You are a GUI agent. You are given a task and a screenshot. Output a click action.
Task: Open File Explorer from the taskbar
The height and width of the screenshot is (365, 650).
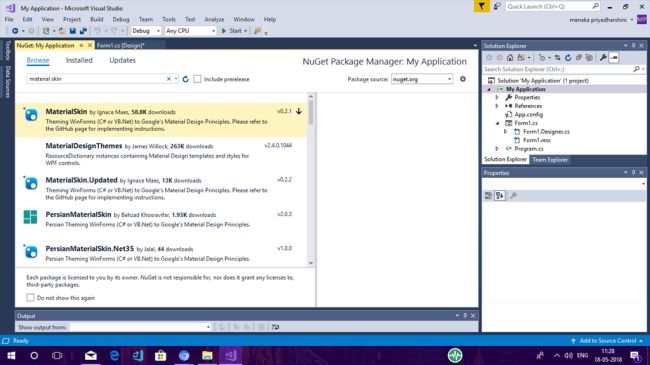click(207, 355)
